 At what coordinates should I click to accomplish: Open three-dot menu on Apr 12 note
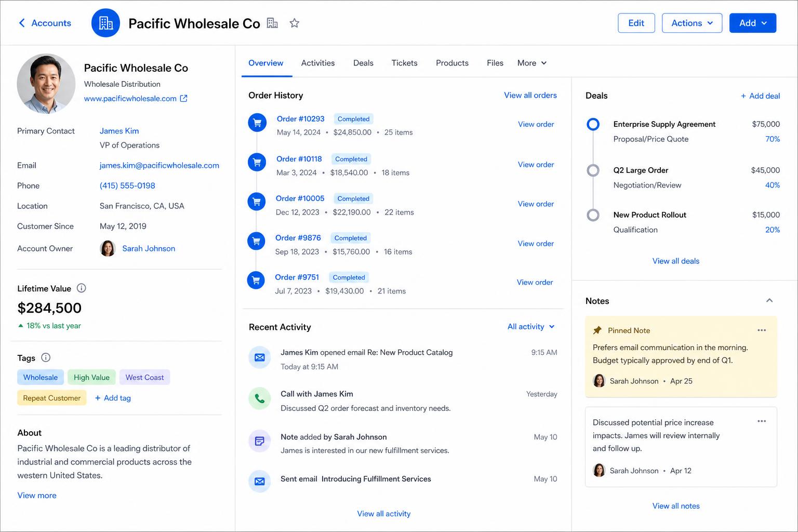click(762, 421)
